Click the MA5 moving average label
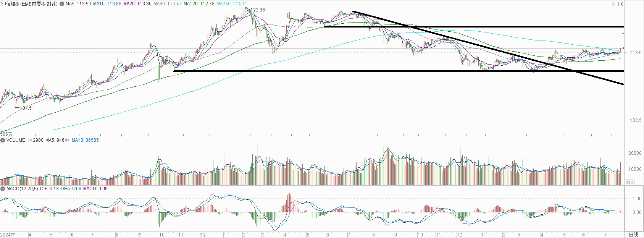Viewport: 644px width, 238px height. (78, 4)
